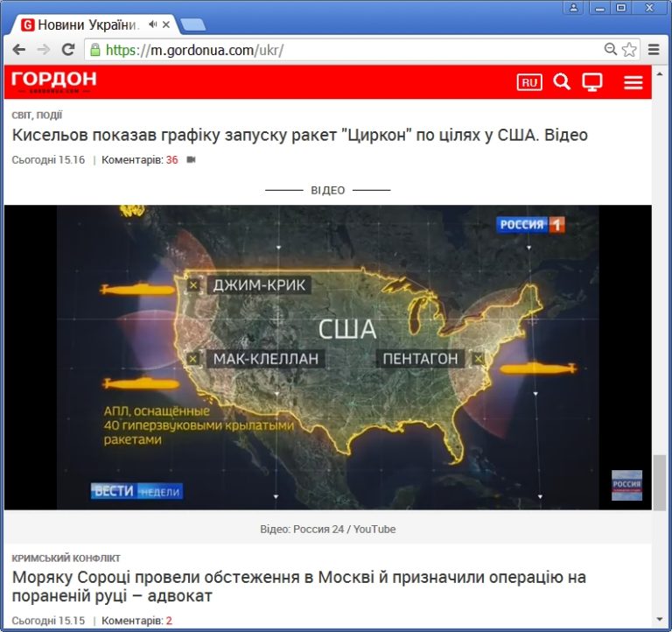Open the site hamburger menu
672x632 pixels.
(633, 82)
